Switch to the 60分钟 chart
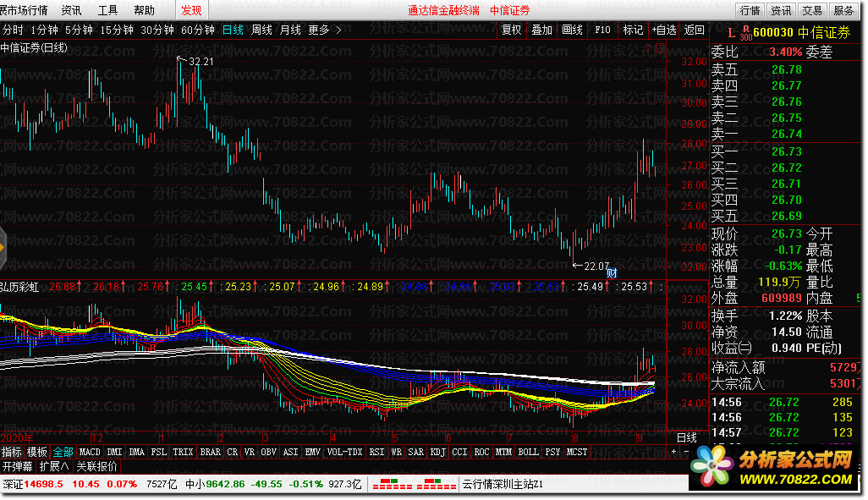The image size is (868, 500). pos(198,30)
